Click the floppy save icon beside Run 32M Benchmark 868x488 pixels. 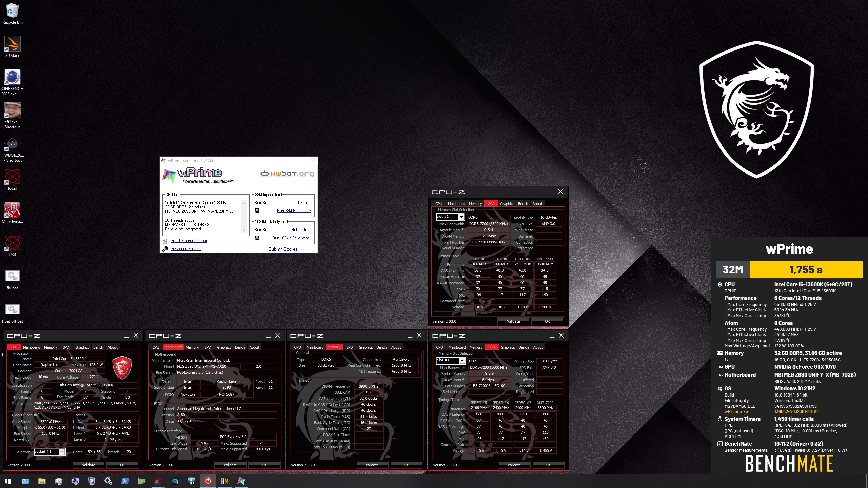tap(257, 211)
